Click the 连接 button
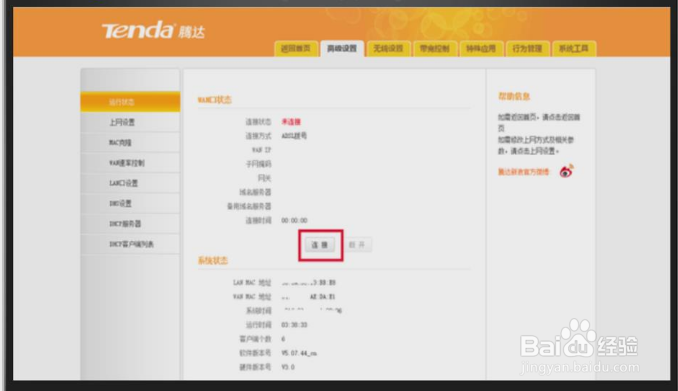Image resolution: width=678 pixels, height=391 pixels. point(320,245)
